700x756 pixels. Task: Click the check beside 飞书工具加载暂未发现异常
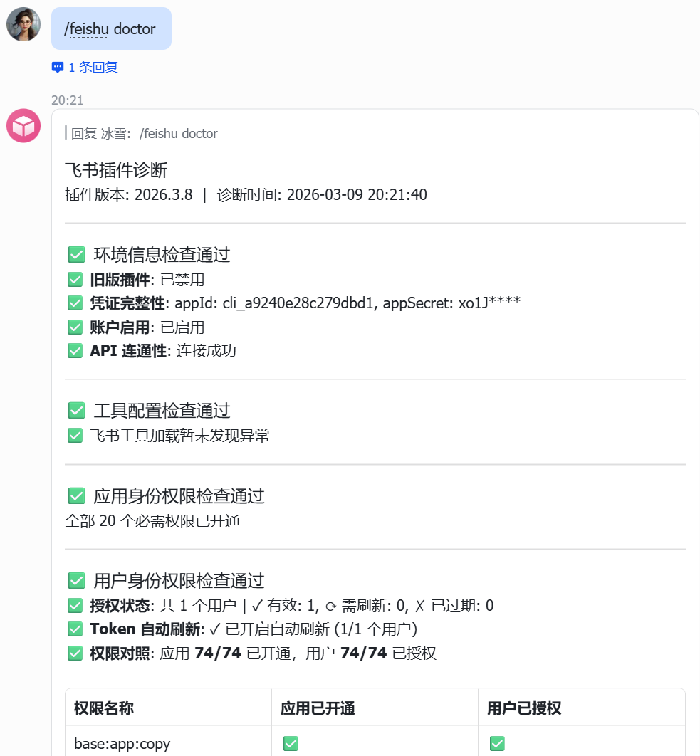75,436
